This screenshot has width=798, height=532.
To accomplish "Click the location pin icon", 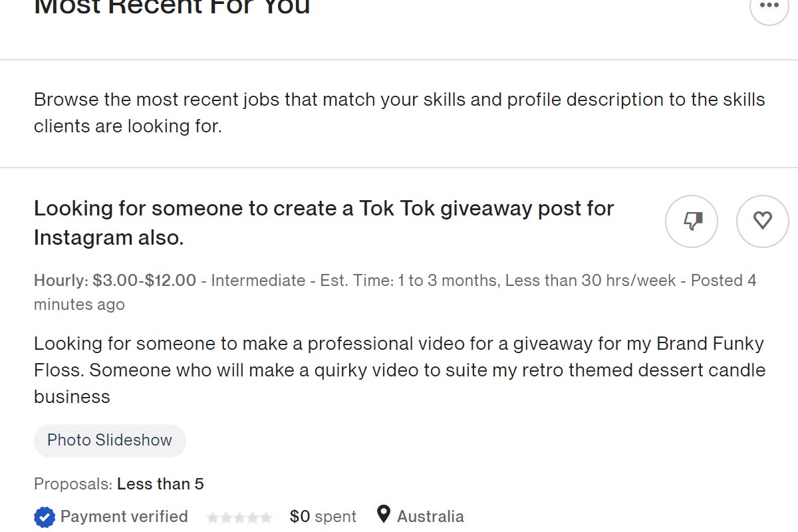I will [x=384, y=515].
